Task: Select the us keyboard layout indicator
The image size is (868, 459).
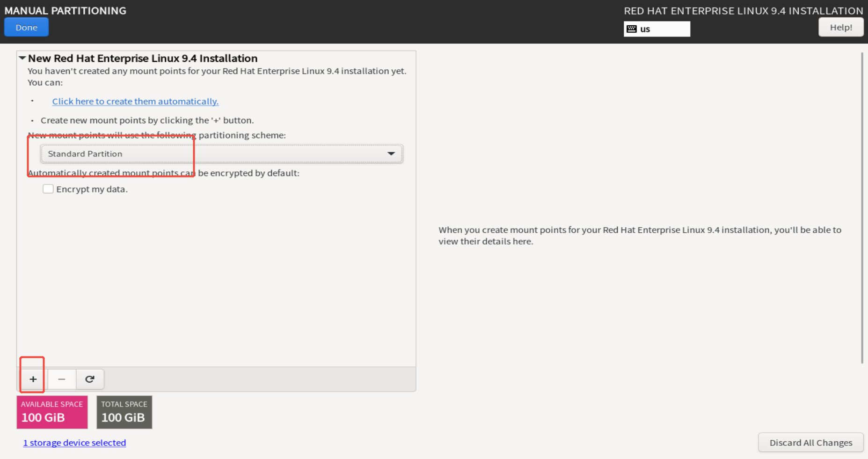Action: (657, 29)
